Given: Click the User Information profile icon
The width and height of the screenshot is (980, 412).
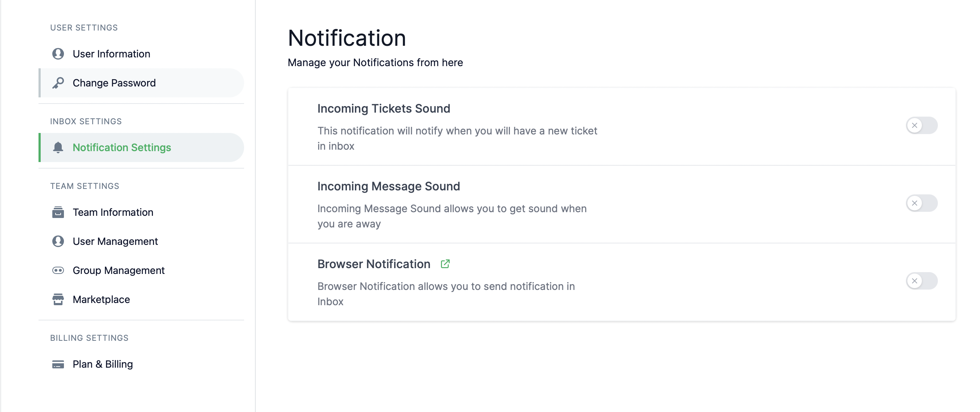Looking at the screenshot, I should [58, 54].
